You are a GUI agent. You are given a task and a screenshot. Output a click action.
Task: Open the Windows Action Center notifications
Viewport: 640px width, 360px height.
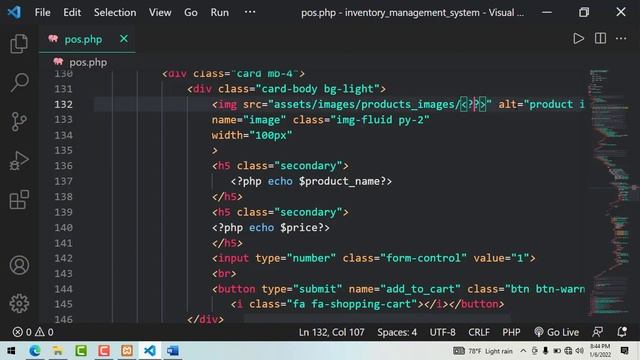pos(624,351)
